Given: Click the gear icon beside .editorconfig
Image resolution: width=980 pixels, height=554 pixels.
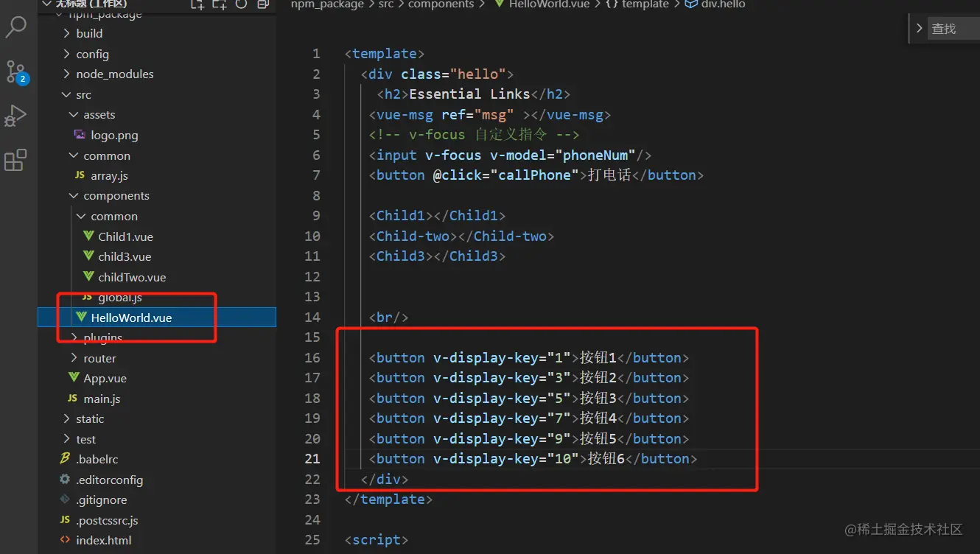Looking at the screenshot, I should pos(65,480).
